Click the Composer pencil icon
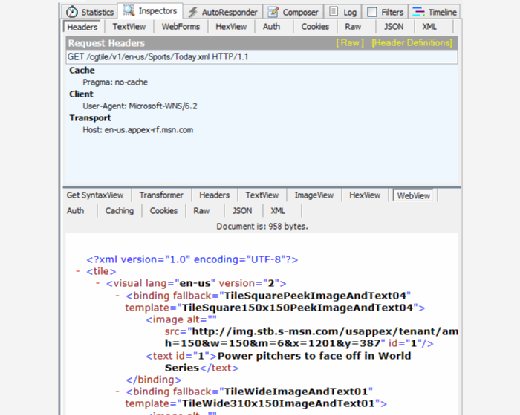The image size is (520, 415). coord(273,12)
